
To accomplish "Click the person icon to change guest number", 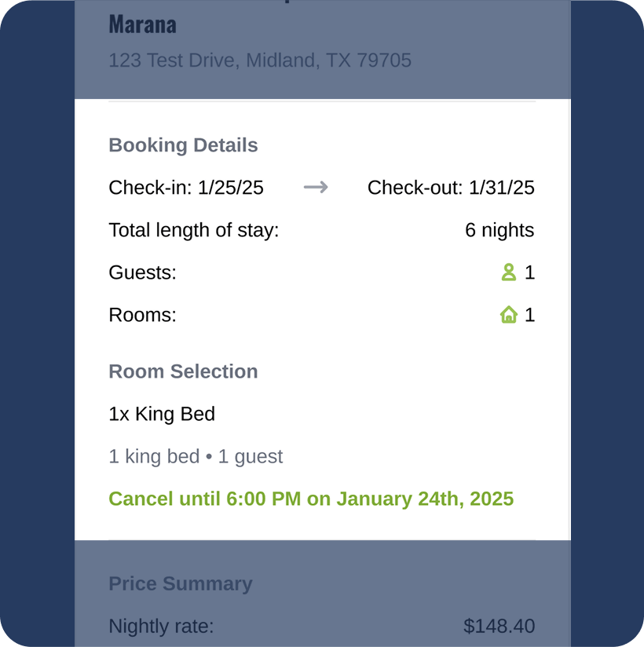I will pyautogui.click(x=508, y=272).
